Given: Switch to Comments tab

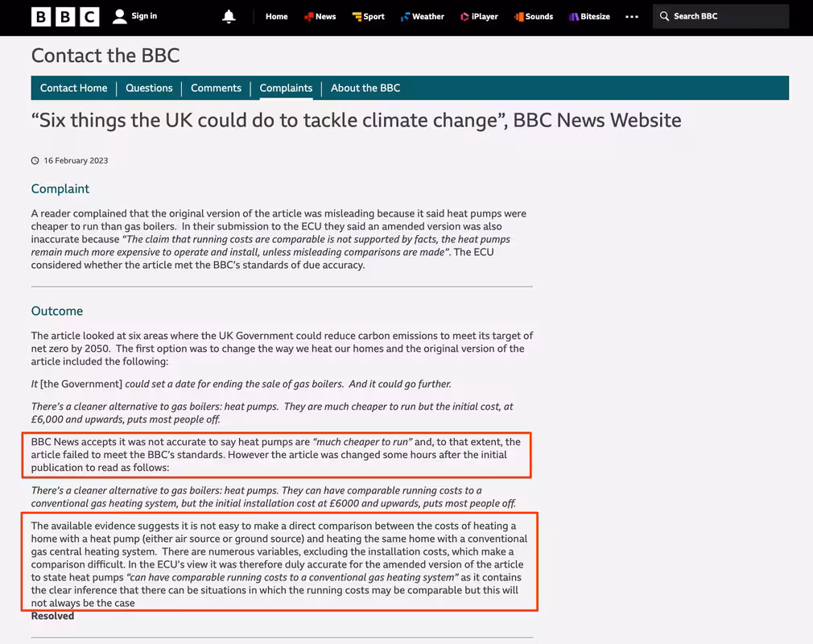Looking at the screenshot, I should pyautogui.click(x=216, y=89).
